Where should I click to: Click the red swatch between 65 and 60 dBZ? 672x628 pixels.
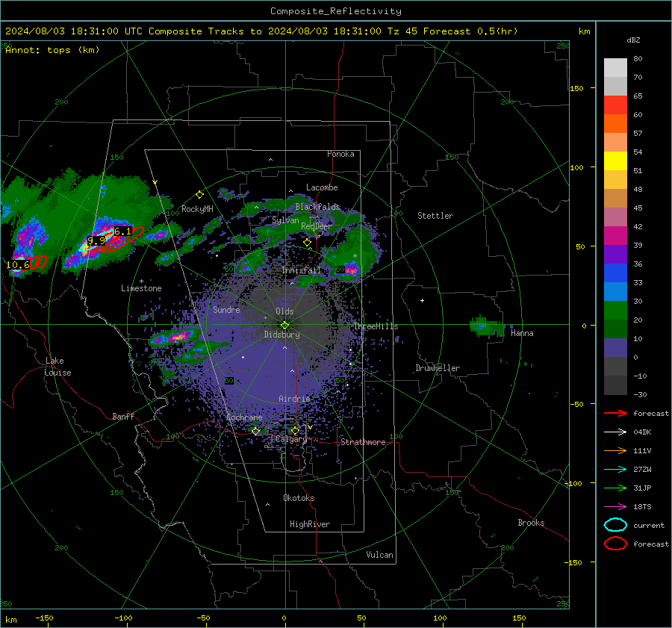tap(615, 105)
